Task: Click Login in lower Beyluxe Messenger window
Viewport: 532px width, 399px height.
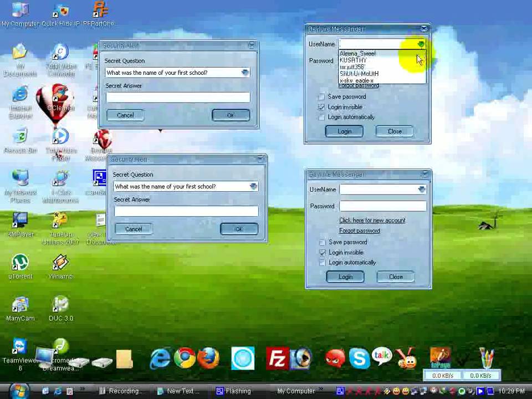Action: 345,277
